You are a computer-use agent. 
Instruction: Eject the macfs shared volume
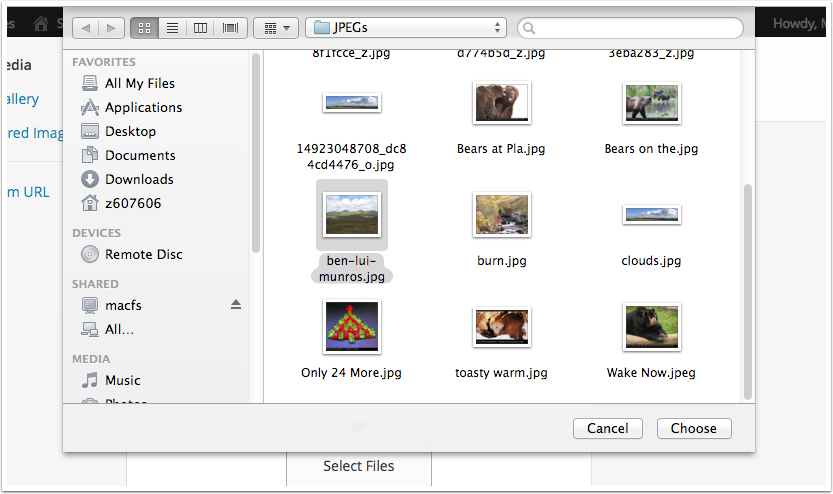[x=236, y=304]
